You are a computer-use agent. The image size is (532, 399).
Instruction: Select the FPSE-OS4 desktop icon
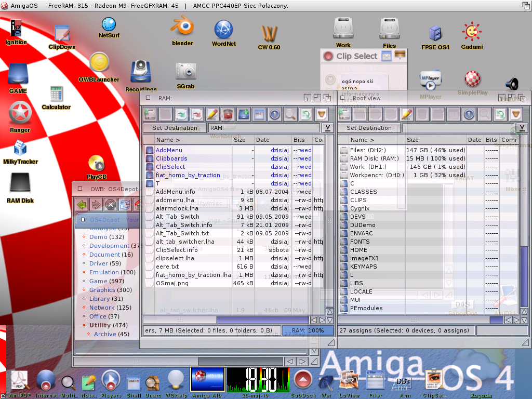[435, 37]
